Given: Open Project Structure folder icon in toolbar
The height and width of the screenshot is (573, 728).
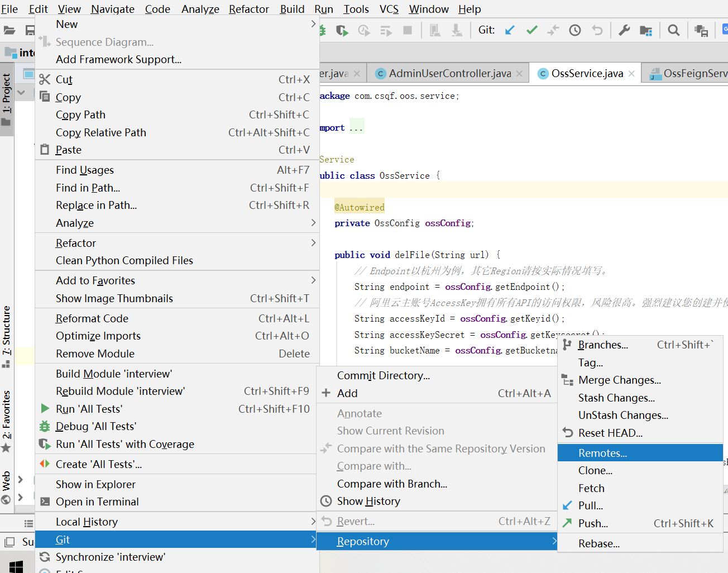Looking at the screenshot, I should (x=646, y=30).
